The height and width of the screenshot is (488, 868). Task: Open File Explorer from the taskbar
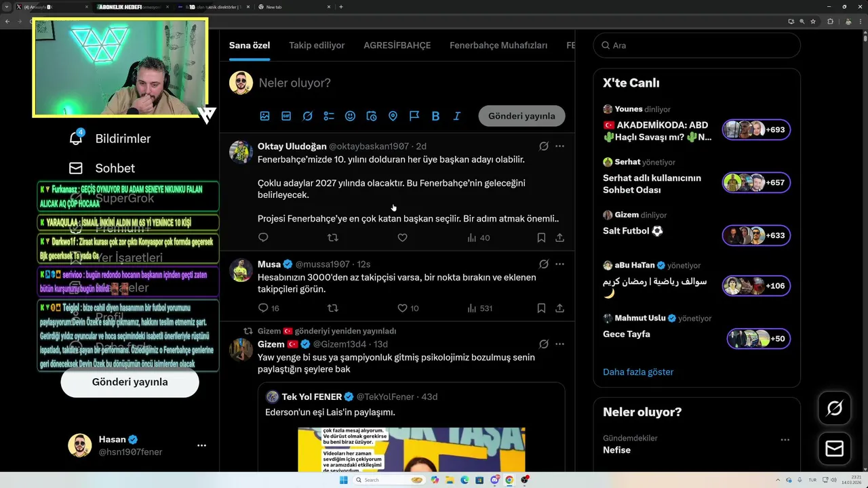pyautogui.click(x=450, y=480)
